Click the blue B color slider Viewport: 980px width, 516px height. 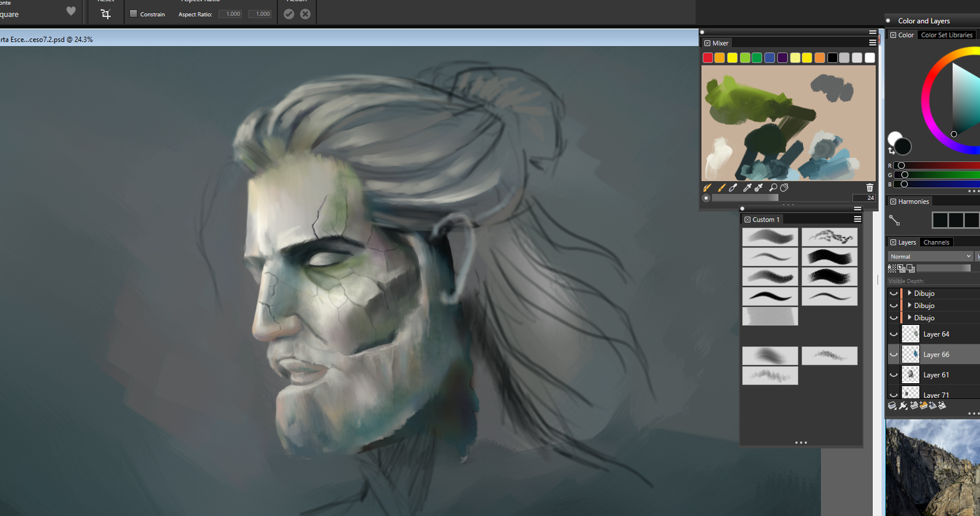937,184
